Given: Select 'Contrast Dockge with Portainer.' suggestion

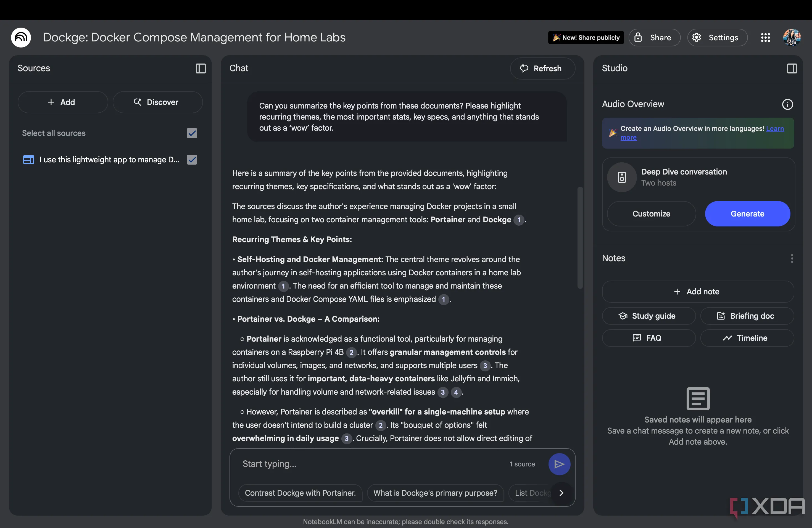Looking at the screenshot, I should 300,493.
